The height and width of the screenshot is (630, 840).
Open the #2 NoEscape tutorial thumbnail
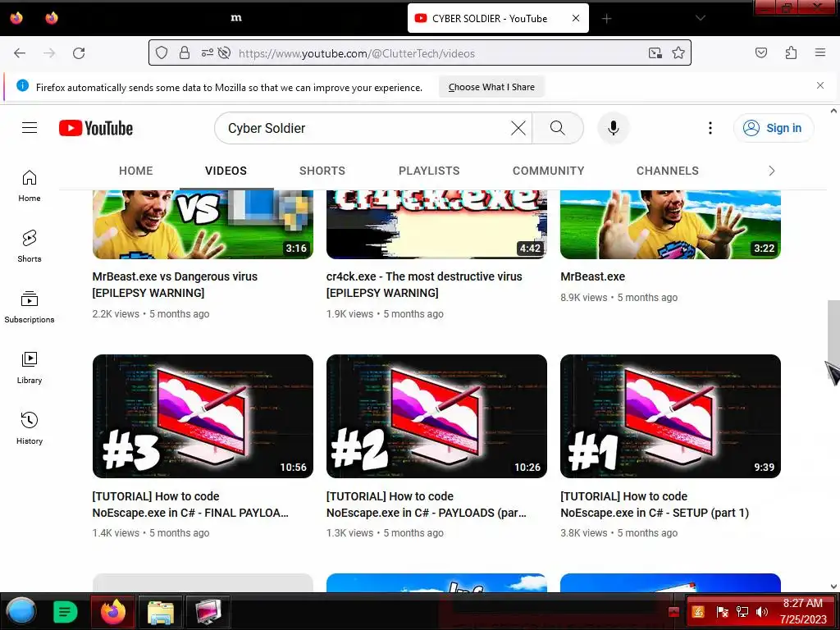click(x=436, y=416)
